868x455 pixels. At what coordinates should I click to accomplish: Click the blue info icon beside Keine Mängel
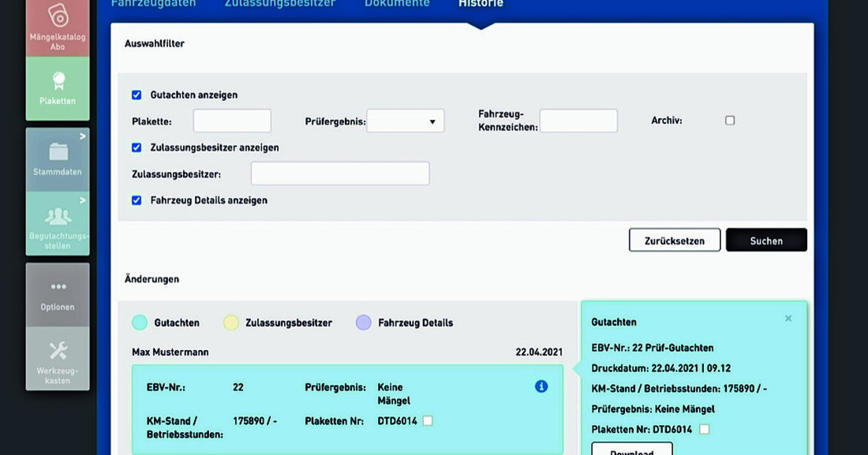541,386
